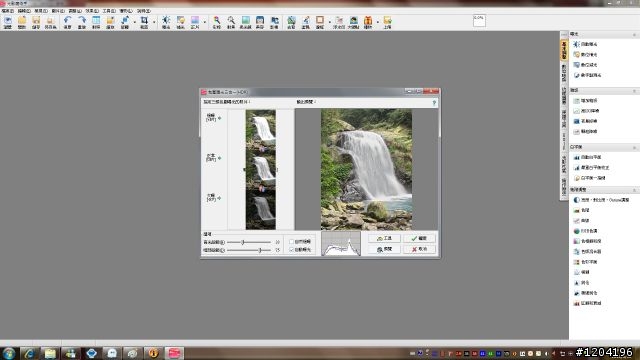Collapse the color adjustment section header

pos(634,190)
